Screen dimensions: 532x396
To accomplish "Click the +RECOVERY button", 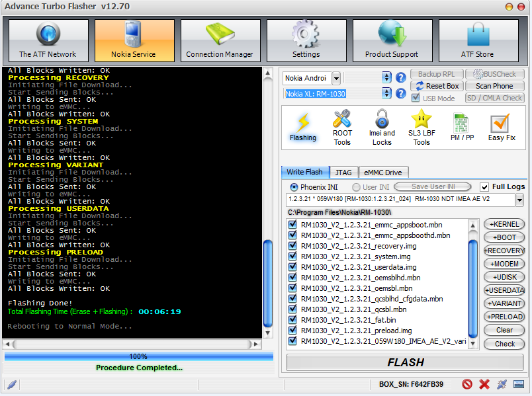I will pos(504,251).
